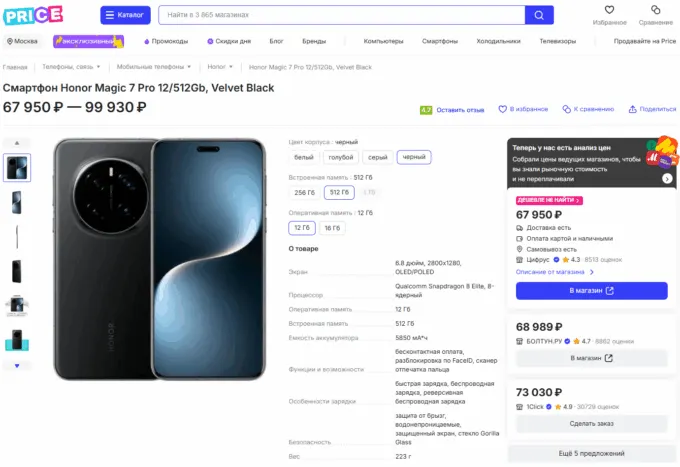This screenshot has width=680, height=467.
Task: Click Оставить отзыв link
Action: (460, 110)
